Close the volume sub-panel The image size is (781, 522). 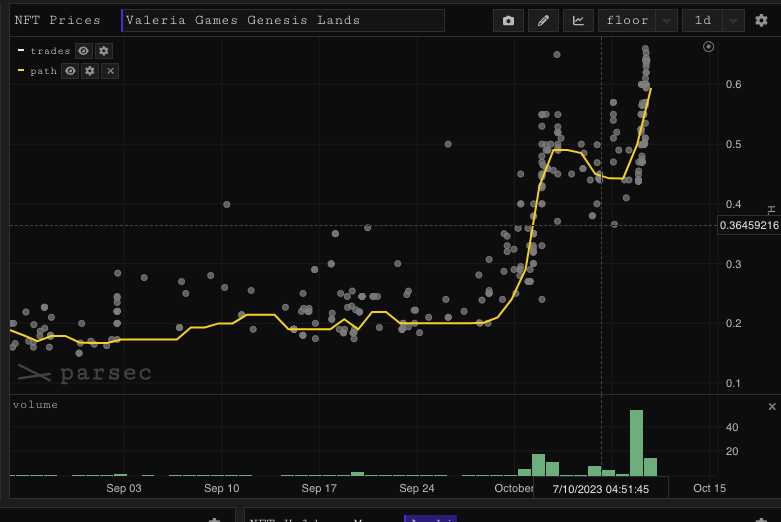pos(772,407)
